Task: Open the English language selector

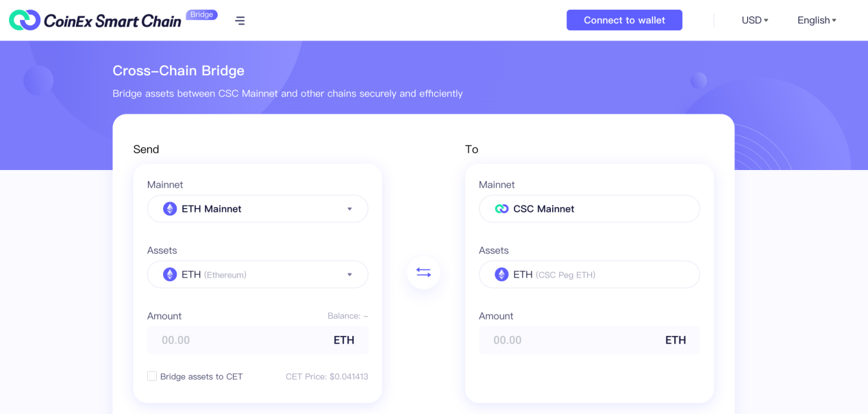Action: [x=817, y=21]
